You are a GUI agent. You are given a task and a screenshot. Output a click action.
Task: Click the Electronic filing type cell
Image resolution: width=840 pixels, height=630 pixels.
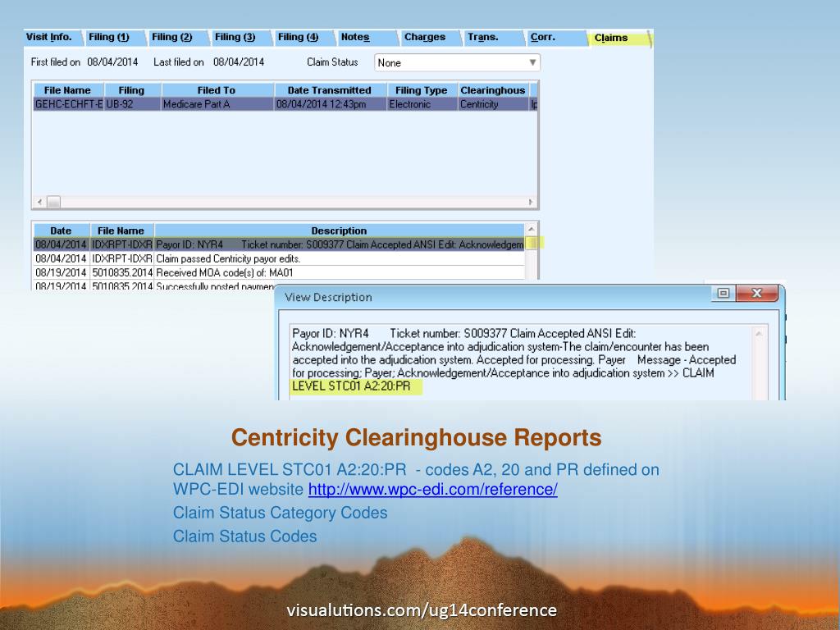click(x=422, y=104)
